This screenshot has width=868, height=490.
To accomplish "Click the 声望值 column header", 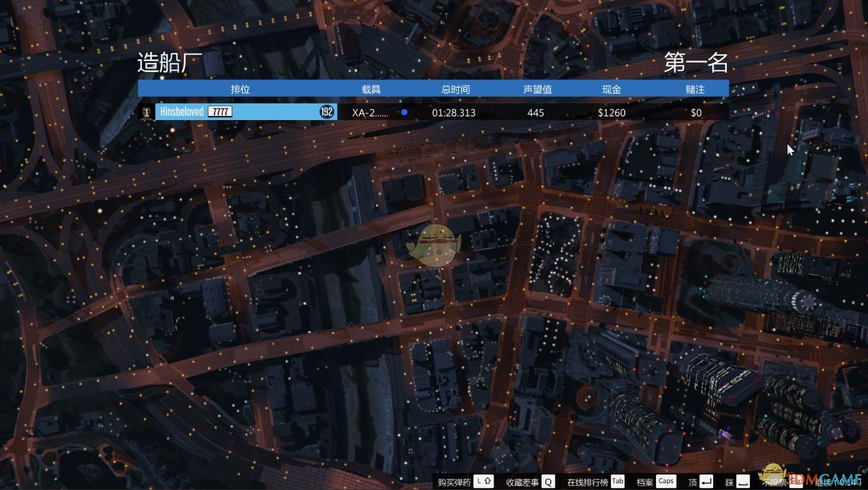I will pyautogui.click(x=537, y=89).
